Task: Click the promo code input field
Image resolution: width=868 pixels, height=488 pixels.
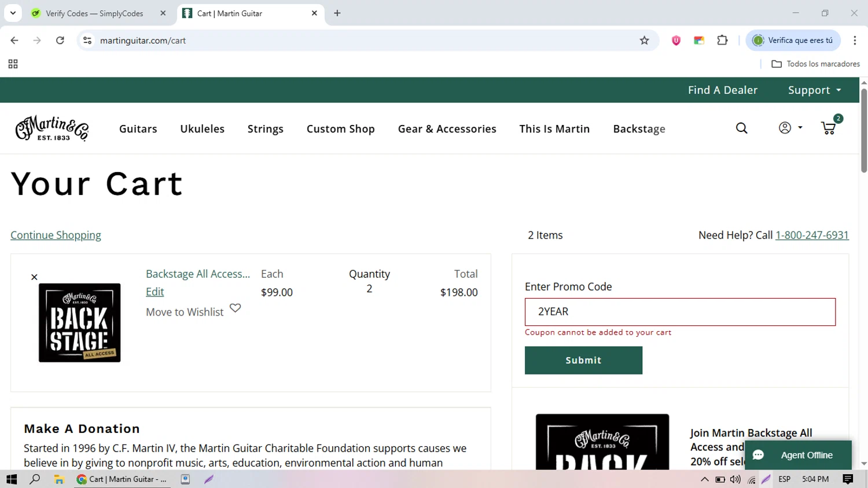Action: click(x=680, y=312)
